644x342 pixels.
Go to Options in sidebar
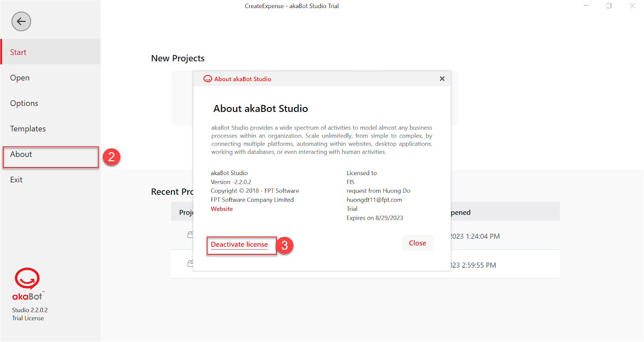51,103
